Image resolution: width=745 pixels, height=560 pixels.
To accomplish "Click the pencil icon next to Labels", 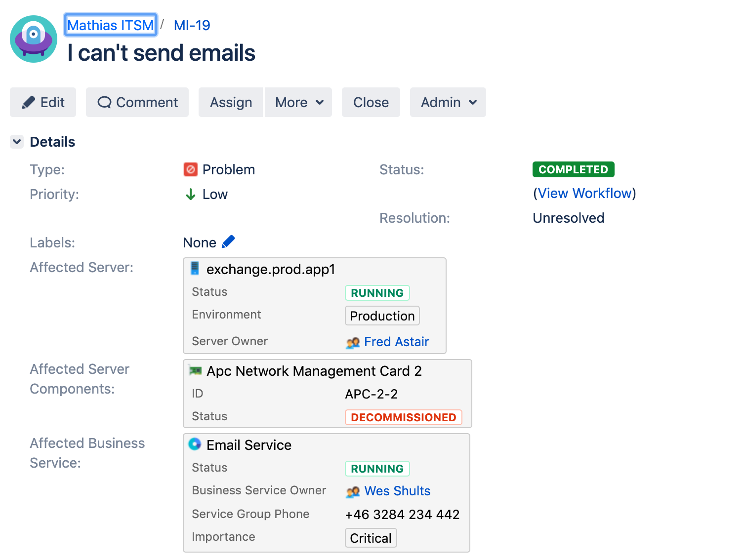I will coord(228,242).
